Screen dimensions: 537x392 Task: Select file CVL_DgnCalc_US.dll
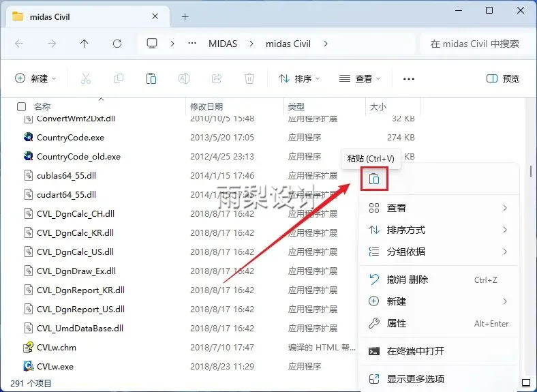(x=76, y=252)
